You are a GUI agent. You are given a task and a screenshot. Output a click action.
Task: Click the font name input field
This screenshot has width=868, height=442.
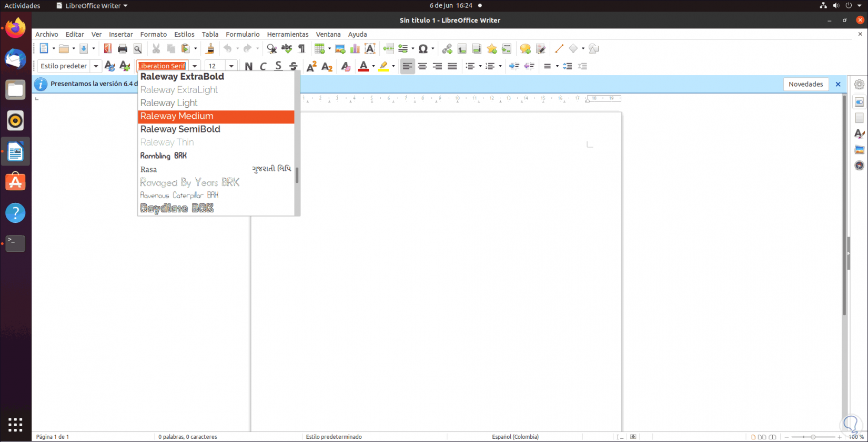coord(163,66)
